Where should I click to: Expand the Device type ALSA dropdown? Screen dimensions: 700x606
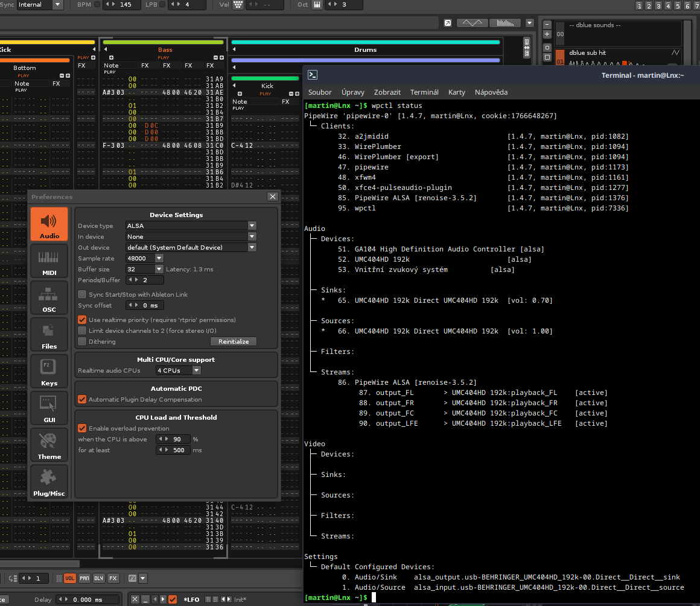click(191, 226)
